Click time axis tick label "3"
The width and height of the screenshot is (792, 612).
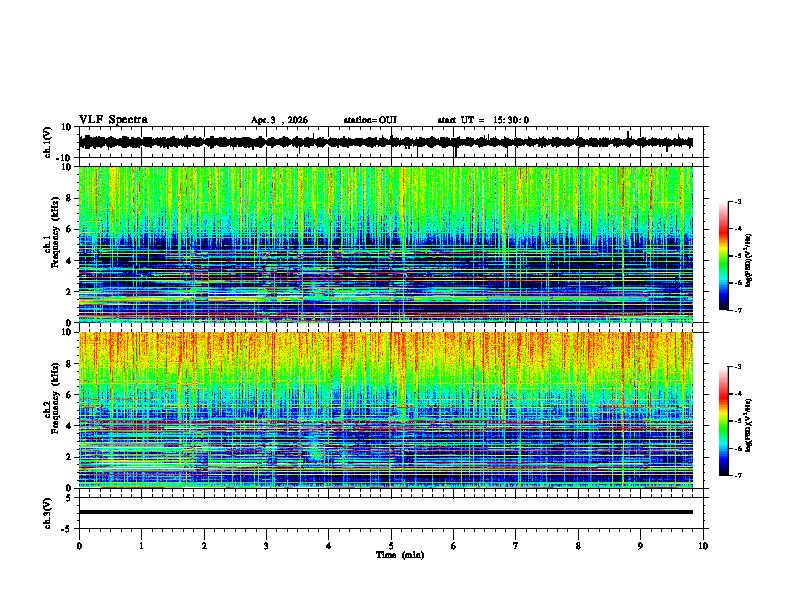(266, 546)
